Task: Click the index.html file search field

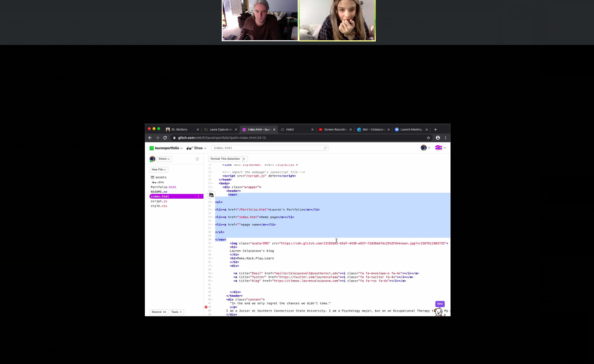Action: point(270,148)
